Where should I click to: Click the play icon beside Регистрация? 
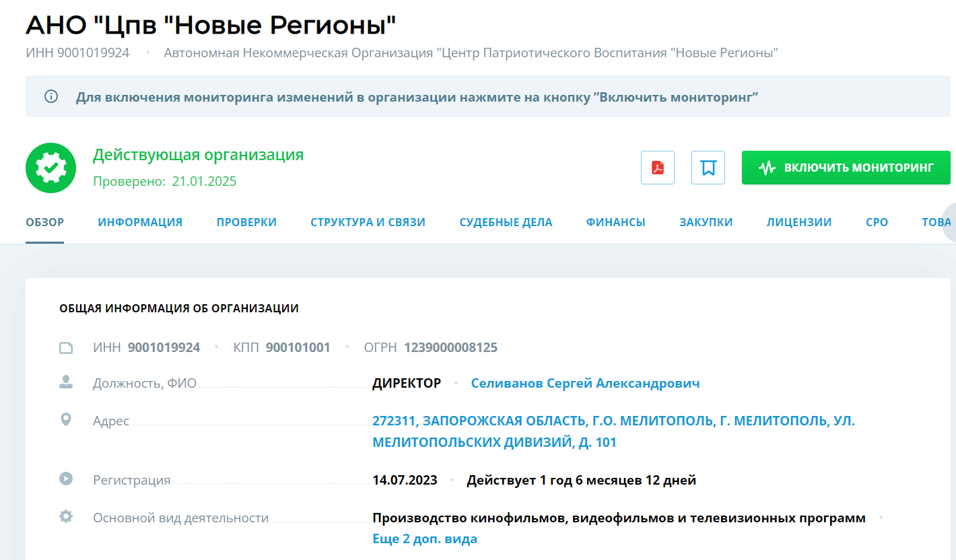click(x=65, y=479)
